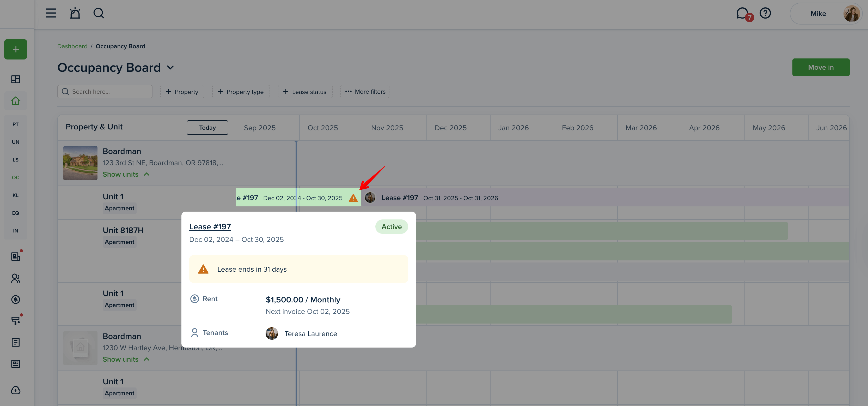This screenshot has height=406, width=868.
Task: Select the house properties icon in sidebar
Action: point(15,101)
